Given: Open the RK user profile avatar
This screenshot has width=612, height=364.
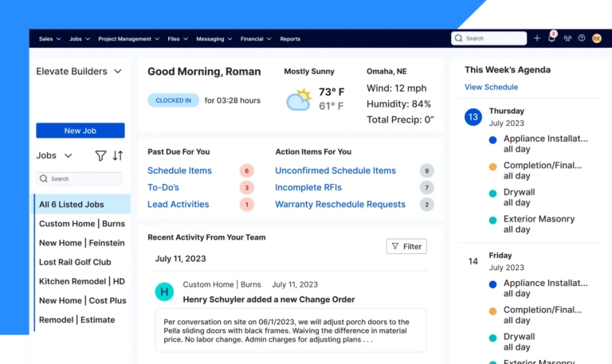Looking at the screenshot, I should (596, 38).
